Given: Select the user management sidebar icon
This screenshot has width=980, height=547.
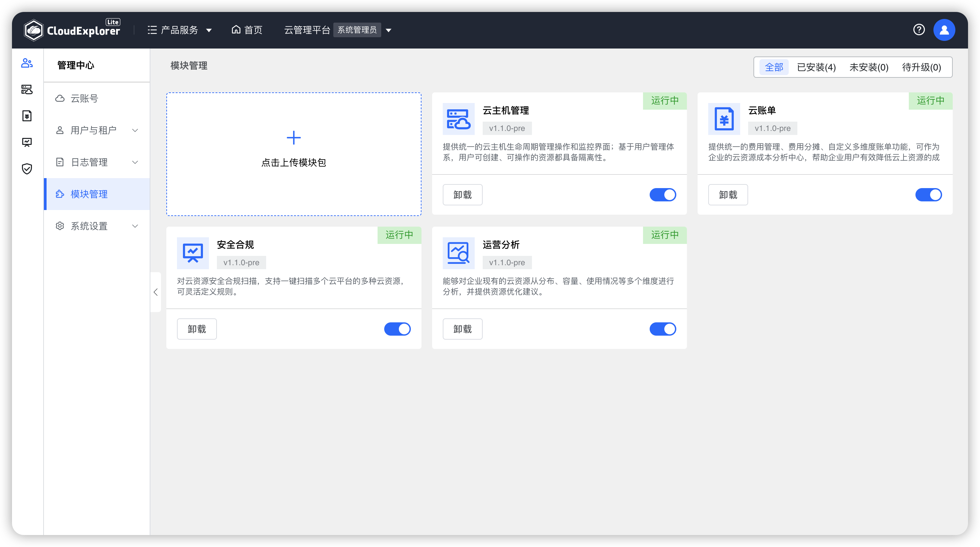Looking at the screenshot, I should click(27, 63).
